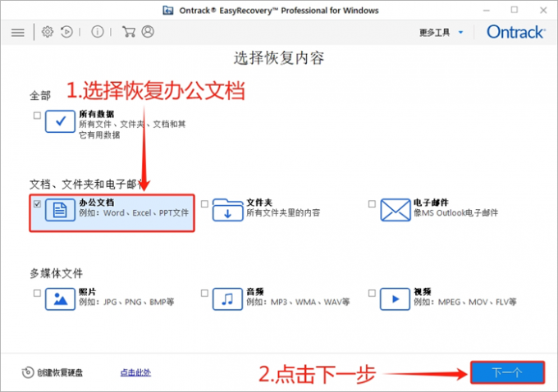Click the shopping cart icon
This screenshot has width=558, height=392.
(129, 32)
